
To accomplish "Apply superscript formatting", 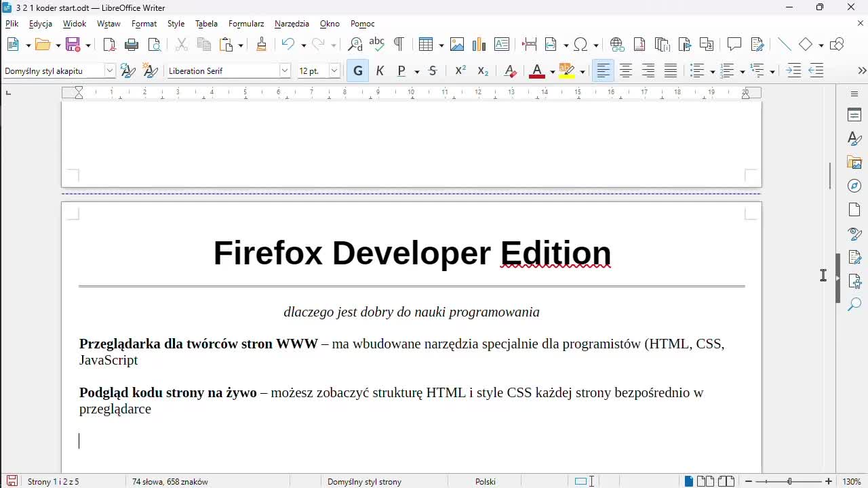I will coord(460,70).
